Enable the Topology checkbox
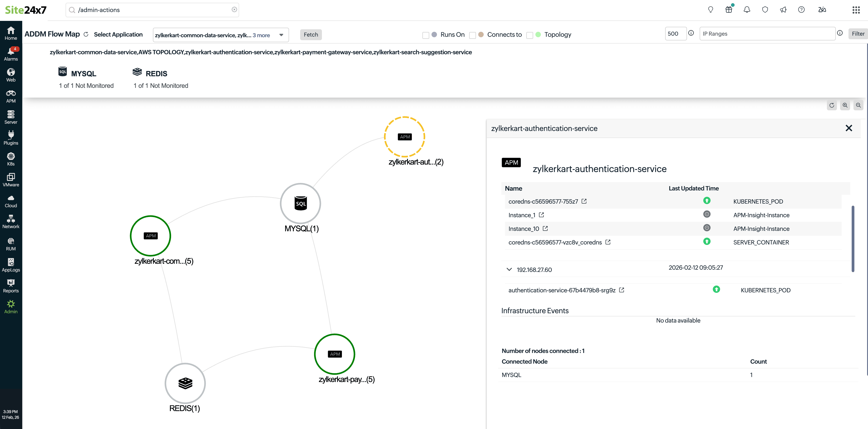This screenshot has width=868, height=429. point(529,35)
